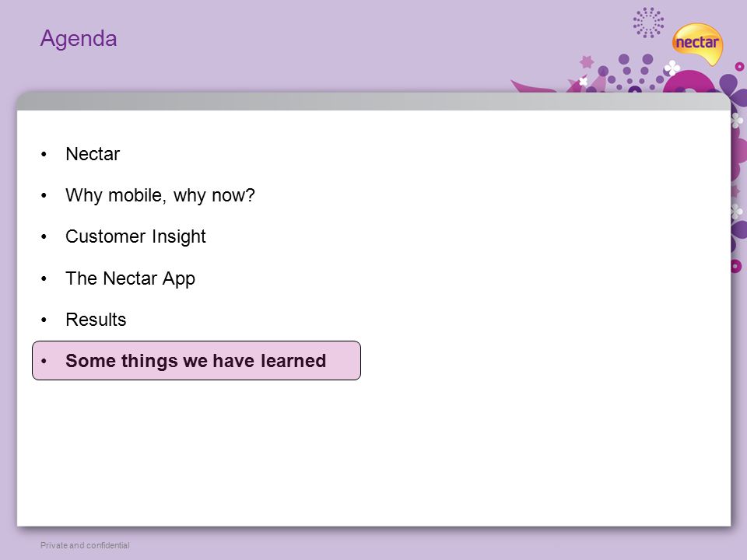The width and height of the screenshot is (747, 560).
Task: Click the 'Customer Insight' agenda item
Action: tap(135, 236)
